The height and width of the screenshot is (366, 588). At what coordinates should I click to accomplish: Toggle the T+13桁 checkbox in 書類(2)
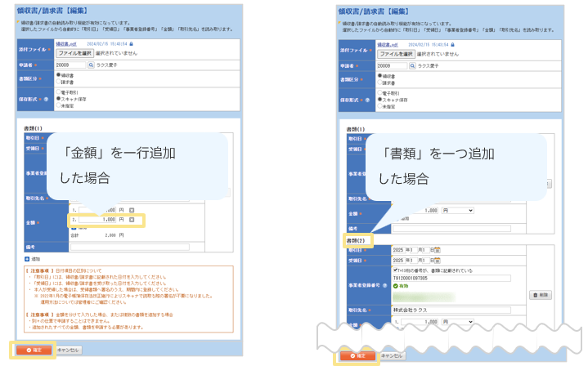point(396,270)
